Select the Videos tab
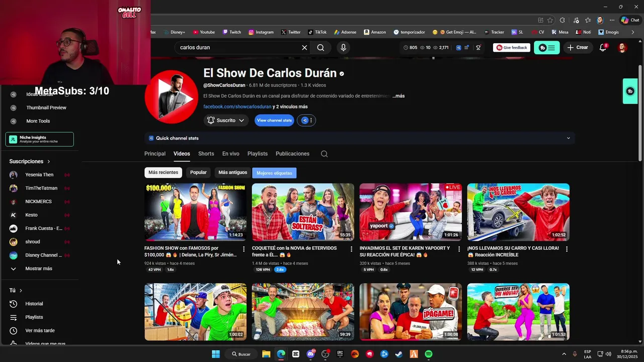The height and width of the screenshot is (362, 644). [x=182, y=154]
